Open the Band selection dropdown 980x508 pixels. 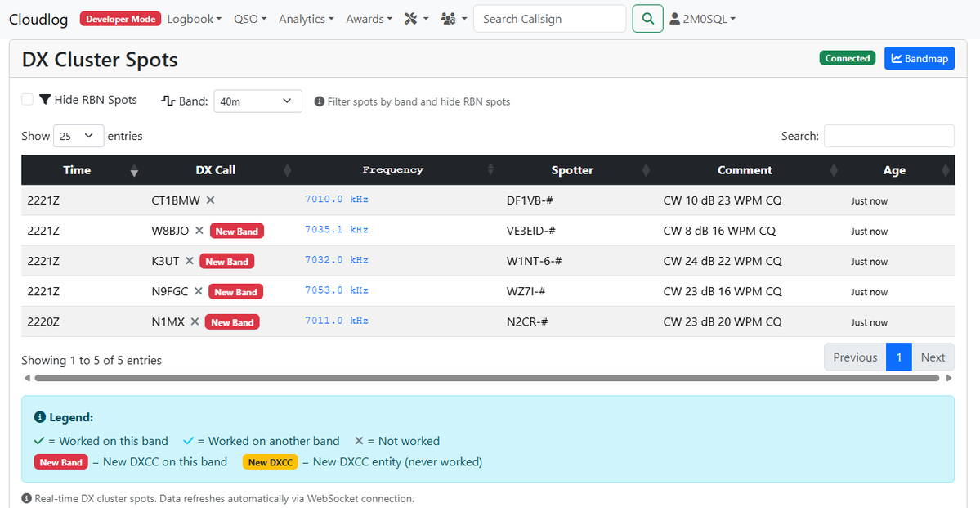point(257,101)
